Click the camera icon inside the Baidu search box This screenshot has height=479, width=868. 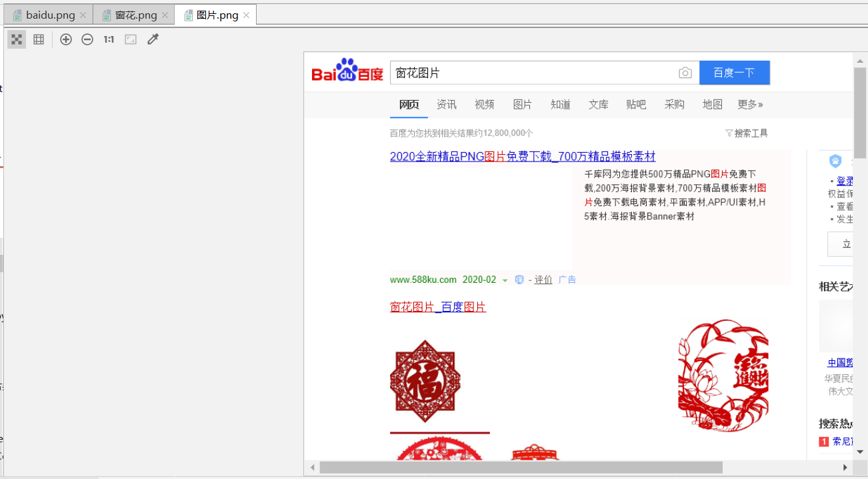tap(685, 73)
